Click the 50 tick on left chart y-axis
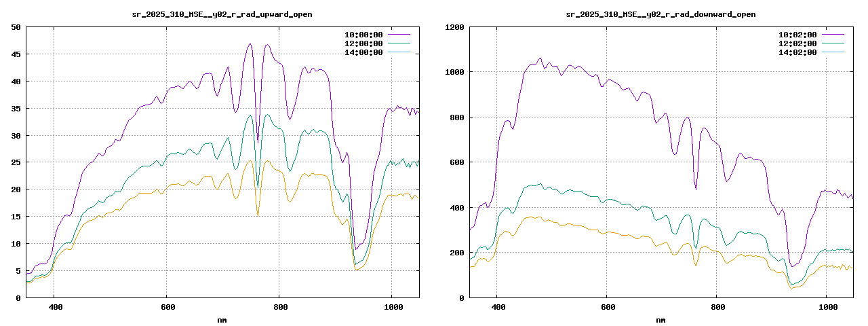The image size is (868, 326). tap(15, 27)
